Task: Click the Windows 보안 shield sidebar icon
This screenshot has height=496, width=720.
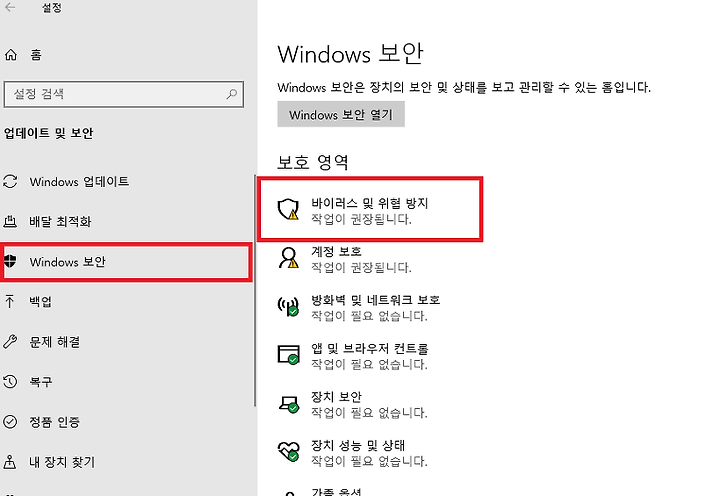Action: (10, 261)
